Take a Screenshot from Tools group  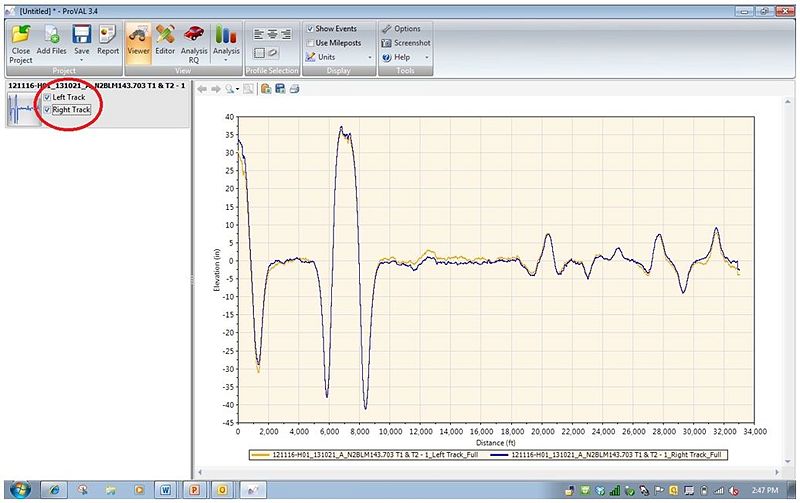click(406, 43)
